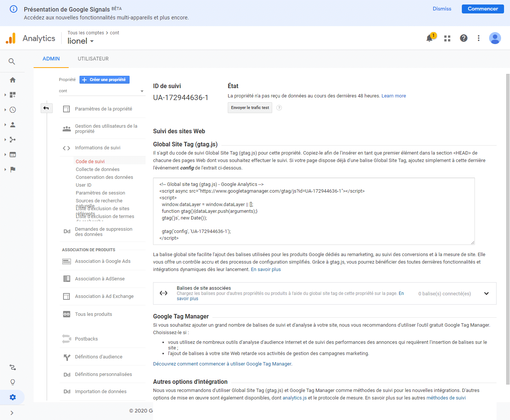Image resolution: width=510 pixels, height=420 pixels.
Task: Click the Google Analytics logo
Action: [11, 38]
